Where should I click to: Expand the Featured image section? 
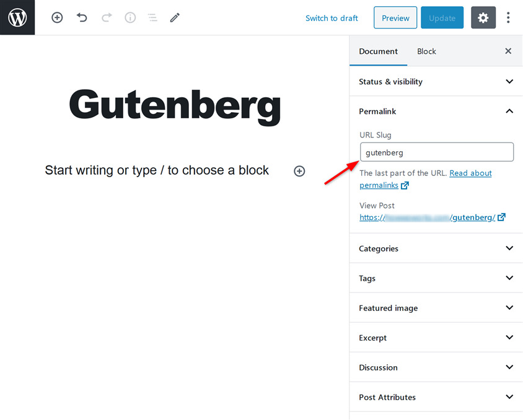[x=436, y=308]
